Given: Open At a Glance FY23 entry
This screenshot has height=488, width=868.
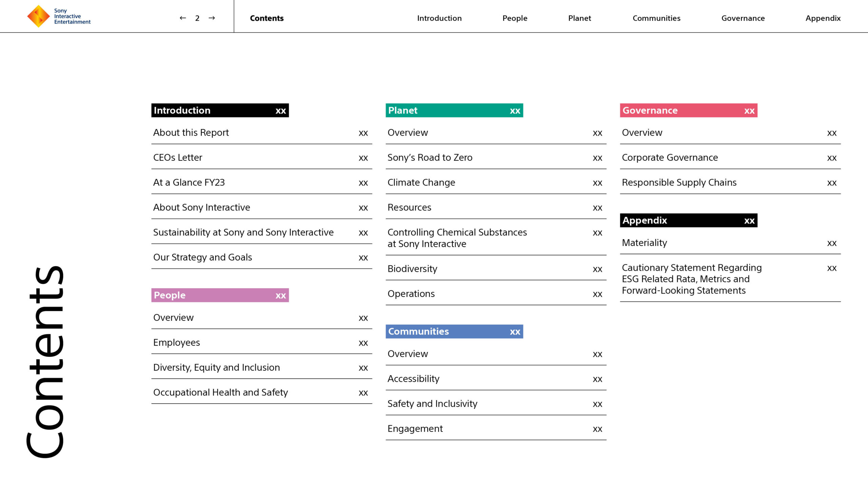Looking at the screenshot, I should tap(261, 182).
